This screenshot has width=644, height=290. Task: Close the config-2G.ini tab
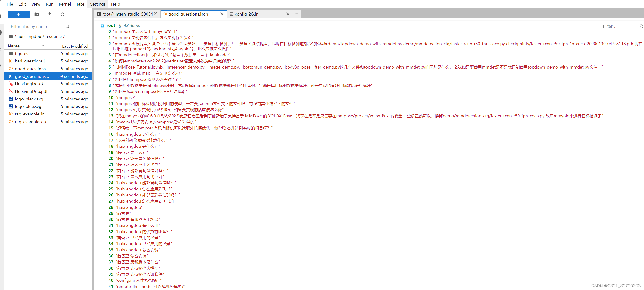288,14
